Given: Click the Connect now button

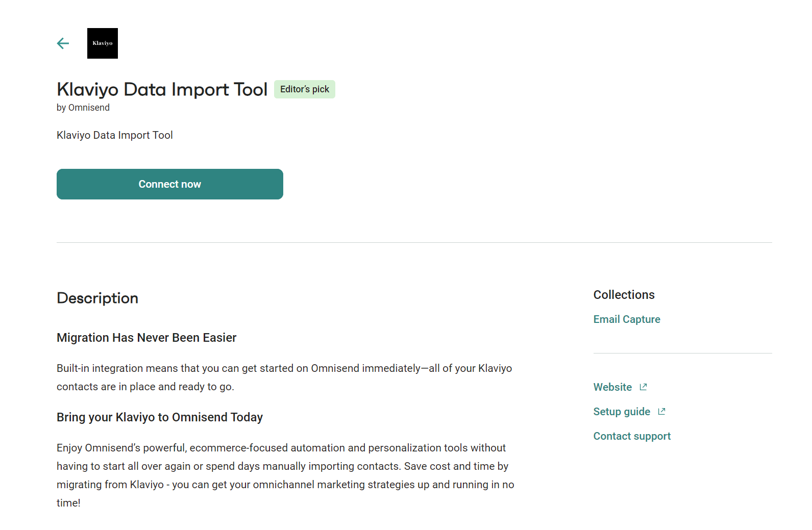Looking at the screenshot, I should 170,184.
